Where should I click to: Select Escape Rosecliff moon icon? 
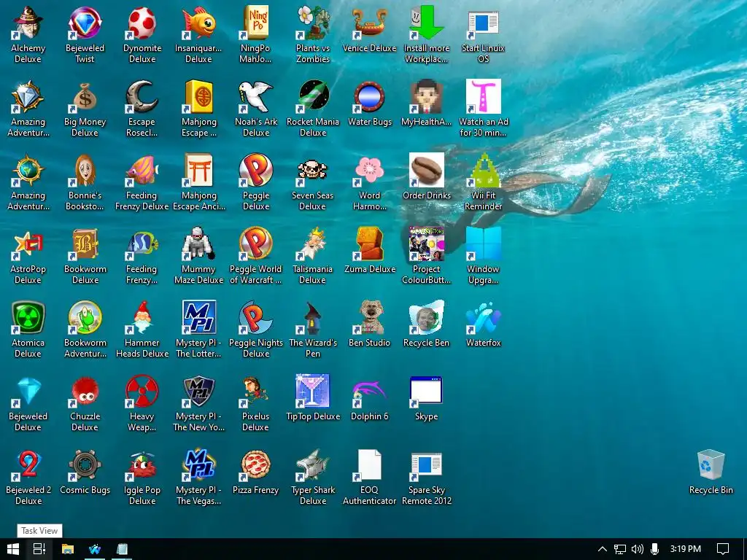142,97
